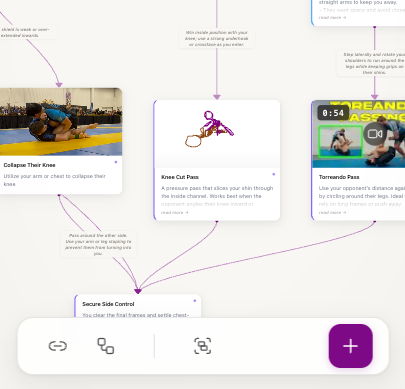Click the purple plus add button
Image resolution: width=405 pixels, height=389 pixels.
click(x=350, y=346)
